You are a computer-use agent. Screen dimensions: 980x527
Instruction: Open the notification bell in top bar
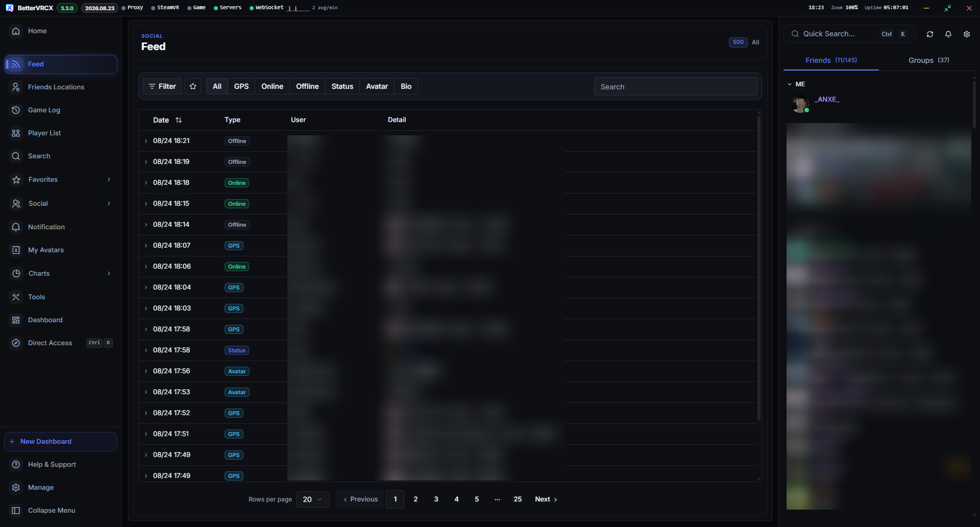pyautogui.click(x=948, y=34)
